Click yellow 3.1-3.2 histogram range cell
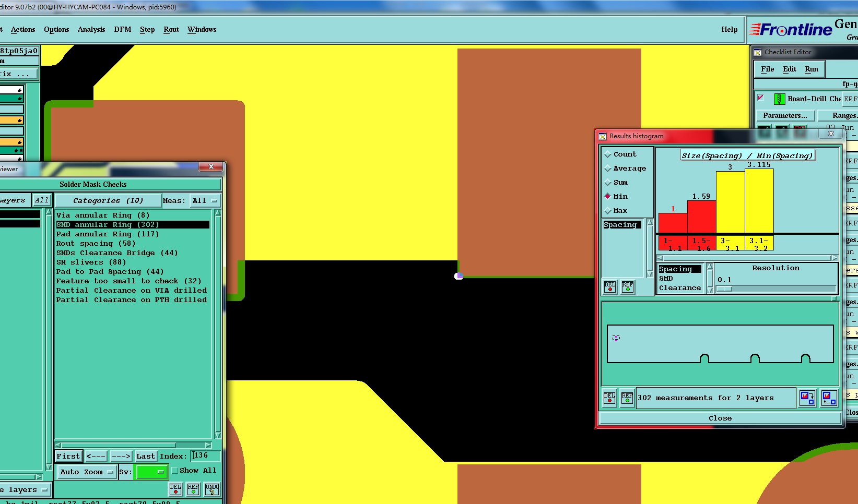 pyautogui.click(x=759, y=244)
